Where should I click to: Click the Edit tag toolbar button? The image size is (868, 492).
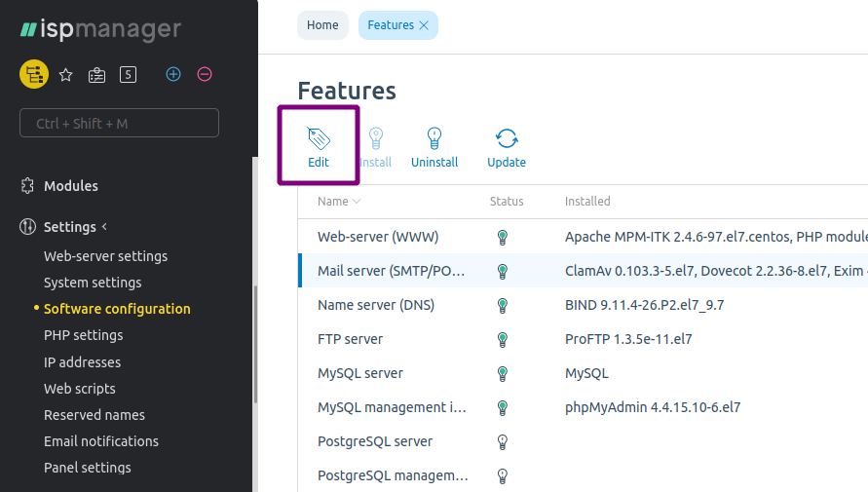[319, 147]
